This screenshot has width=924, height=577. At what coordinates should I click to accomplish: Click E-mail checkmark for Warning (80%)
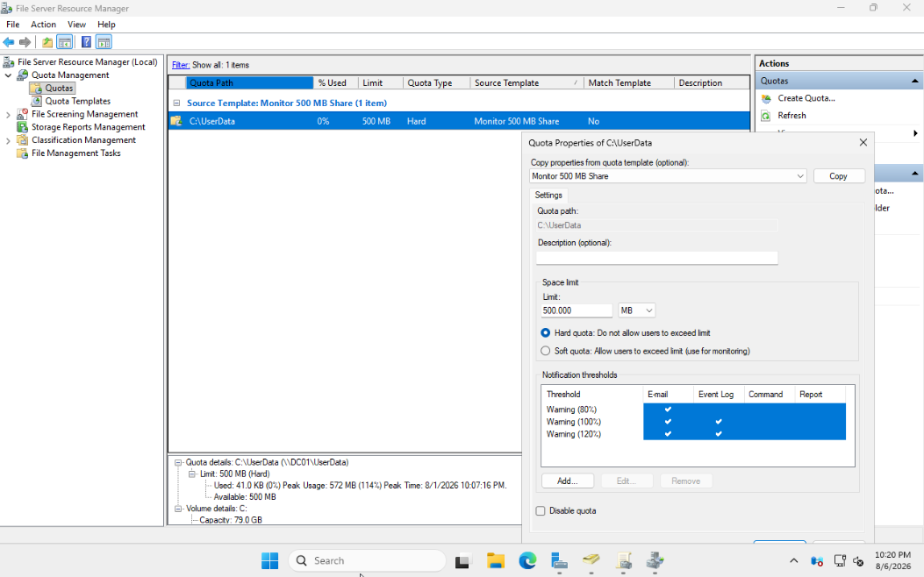pyautogui.click(x=668, y=410)
